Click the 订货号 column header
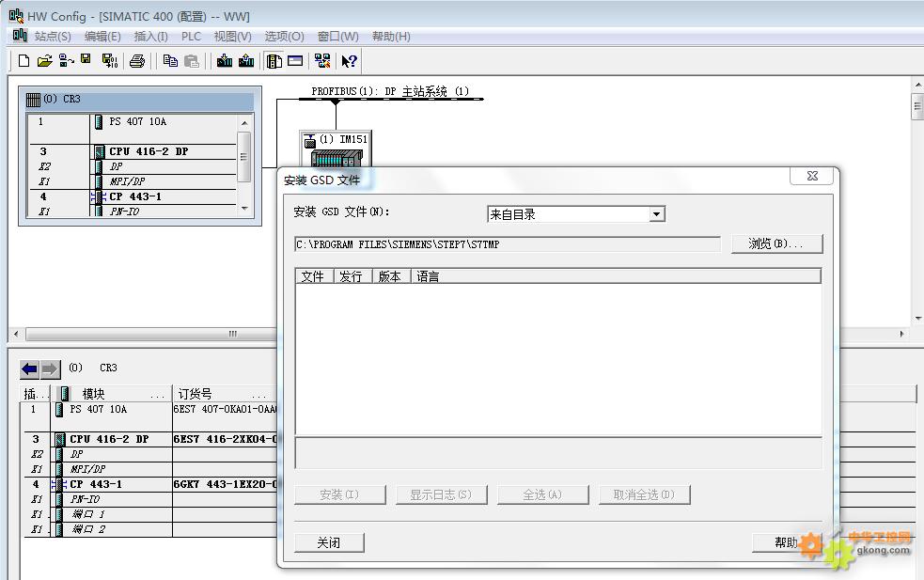 pyautogui.click(x=225, y=394)
